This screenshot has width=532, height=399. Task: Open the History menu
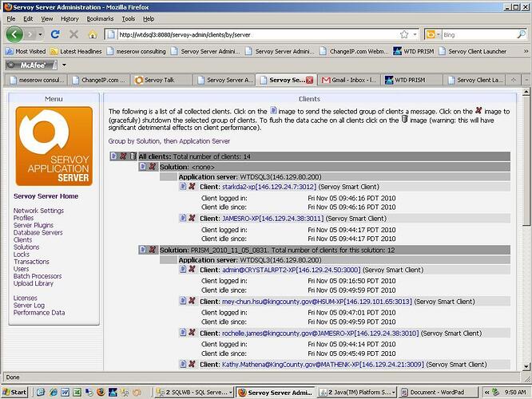click(69, 18)
